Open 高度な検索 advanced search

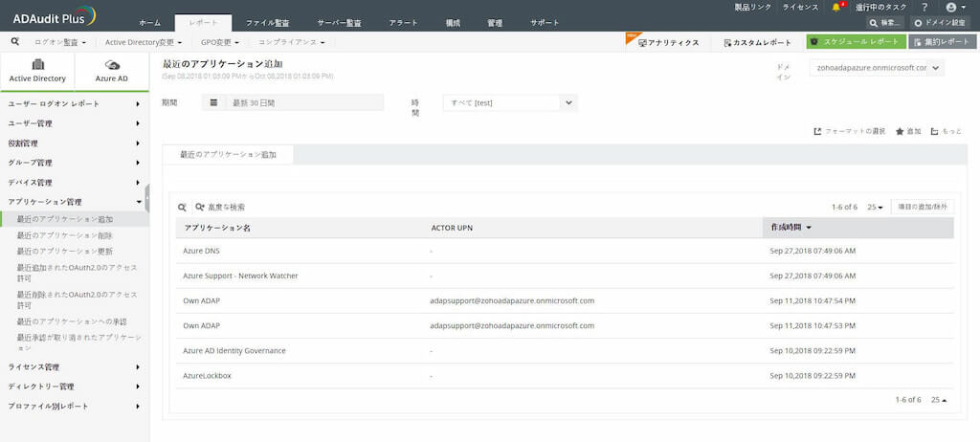[220, 207]
